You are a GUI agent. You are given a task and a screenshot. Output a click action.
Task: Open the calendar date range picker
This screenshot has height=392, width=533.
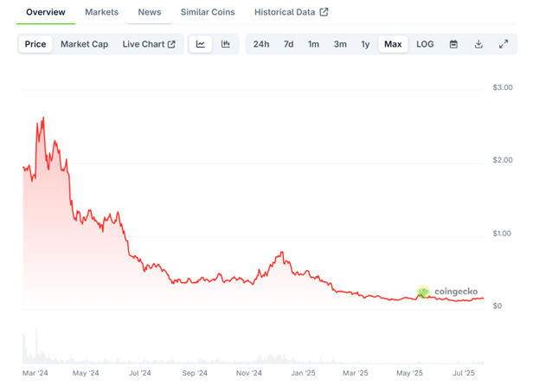[453, 44]
